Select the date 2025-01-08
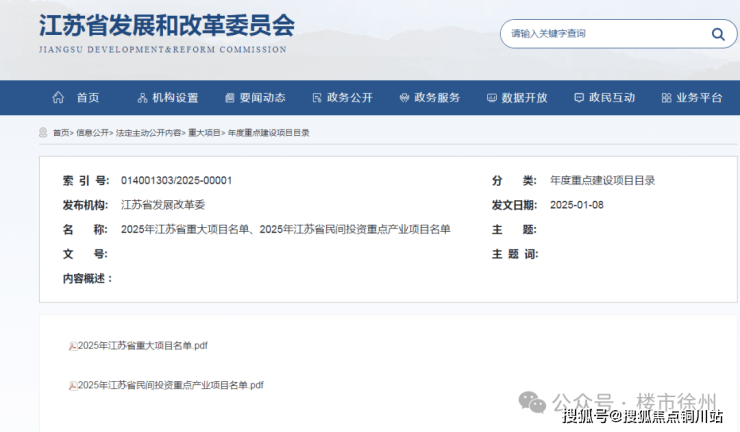The height and width of the screenshot is (432, 740). (577, 205)
